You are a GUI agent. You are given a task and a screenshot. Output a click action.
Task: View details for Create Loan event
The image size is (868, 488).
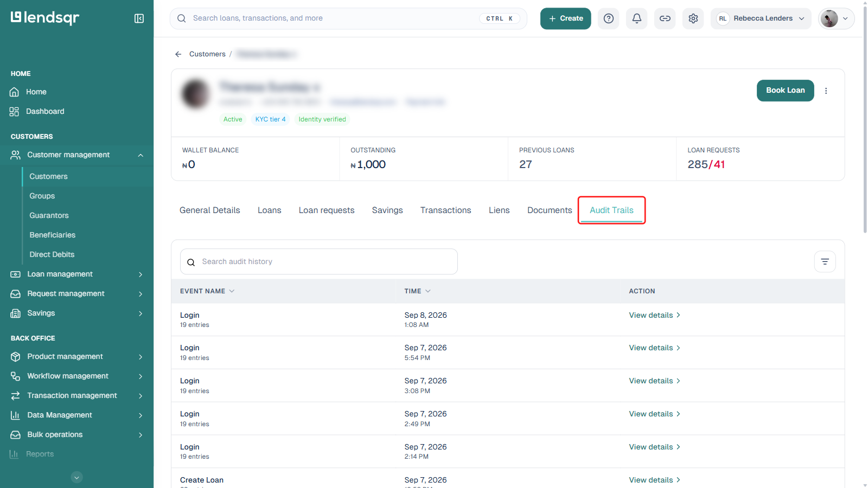coord(654,480)
